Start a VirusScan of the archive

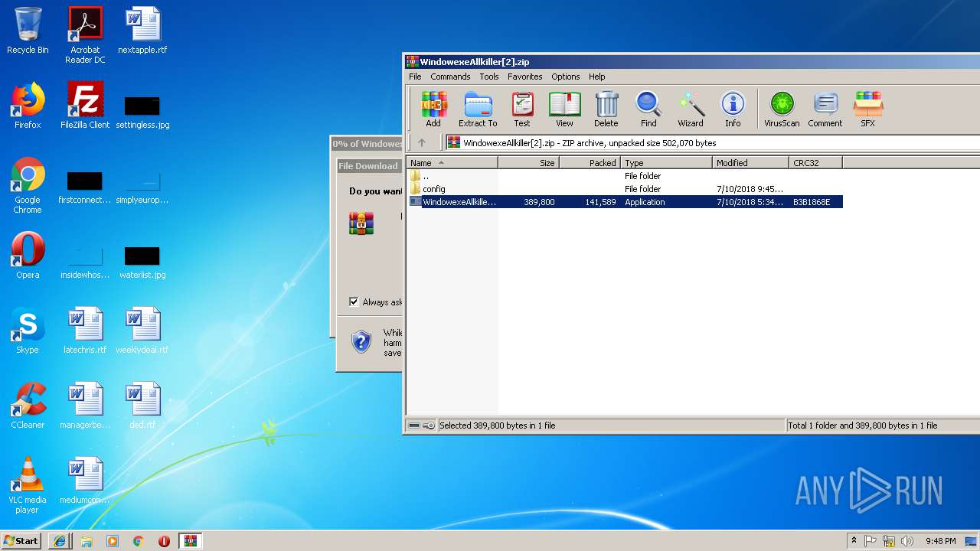tap(782, 109)
